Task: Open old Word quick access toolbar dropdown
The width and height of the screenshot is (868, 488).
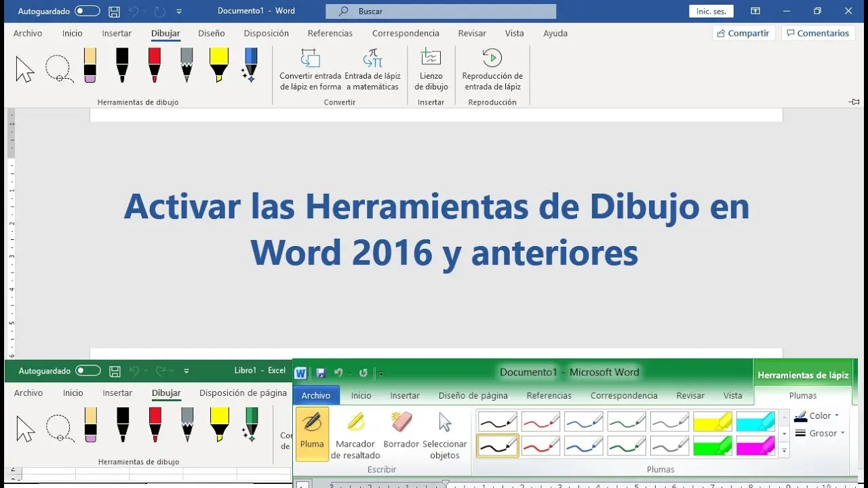Action: click(x=381, y=373)
